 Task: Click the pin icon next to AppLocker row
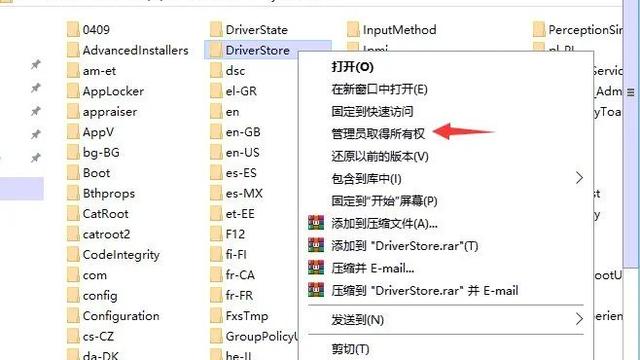[36, 87]
